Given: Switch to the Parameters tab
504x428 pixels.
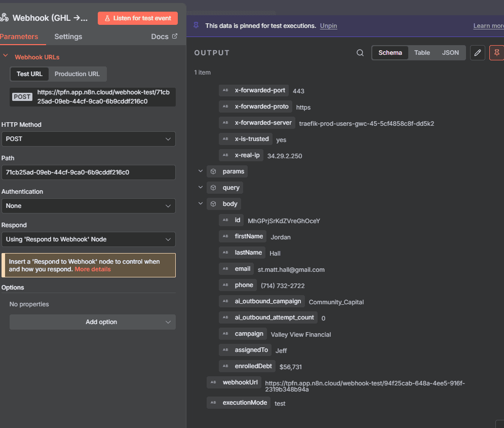Looking at the screenshot, I should tap(19, 37).
